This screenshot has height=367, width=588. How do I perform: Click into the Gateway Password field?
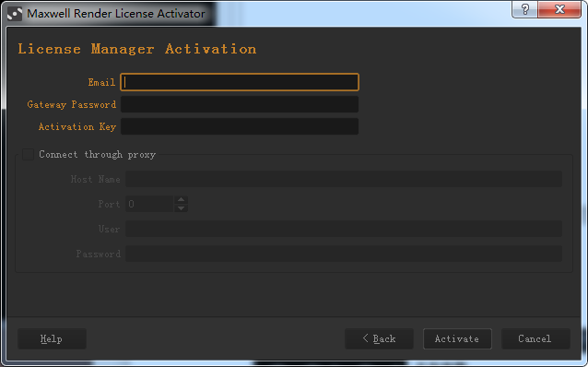coord(240,104)
